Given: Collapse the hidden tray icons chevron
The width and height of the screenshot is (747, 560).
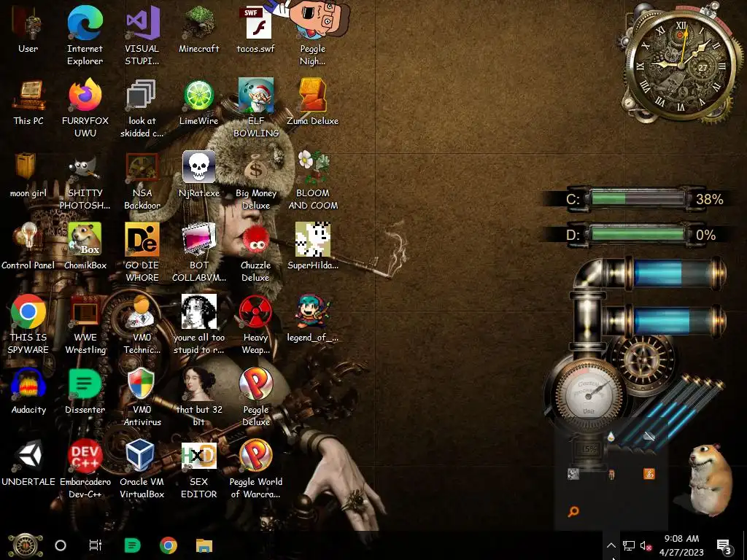Looking at the screenshot, I should coord(611,545).
